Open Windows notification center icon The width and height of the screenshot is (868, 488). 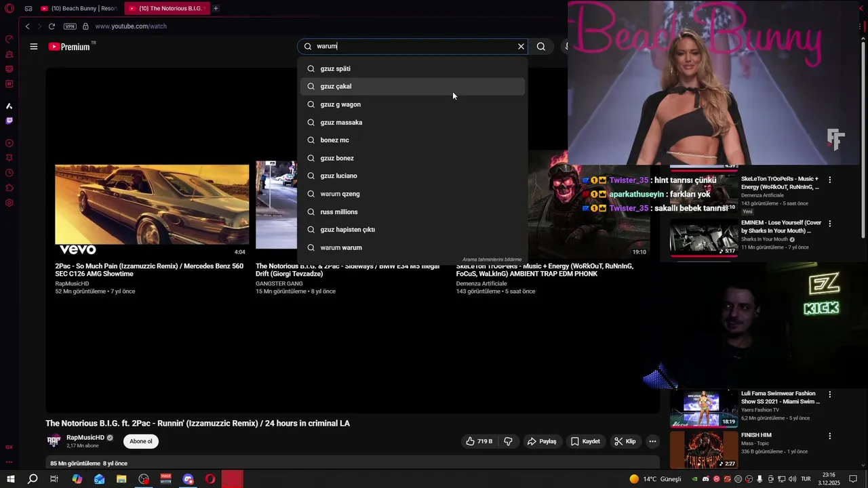(x=853, y=479)
